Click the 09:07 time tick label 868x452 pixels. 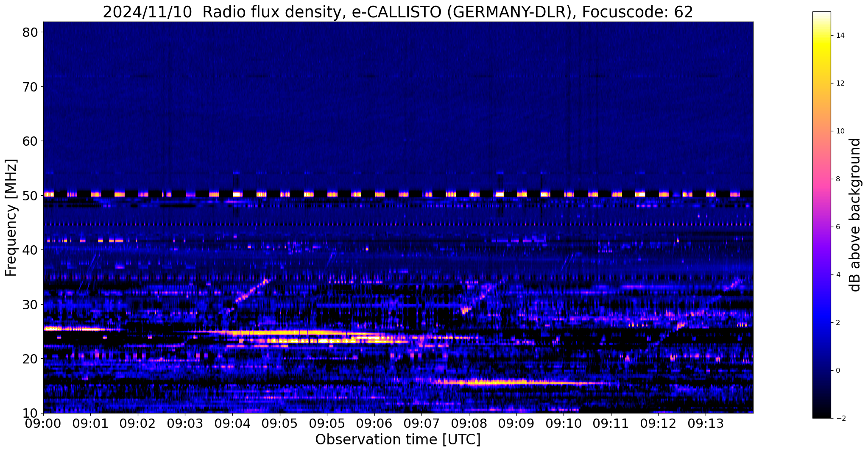click(x=422, y=424)
